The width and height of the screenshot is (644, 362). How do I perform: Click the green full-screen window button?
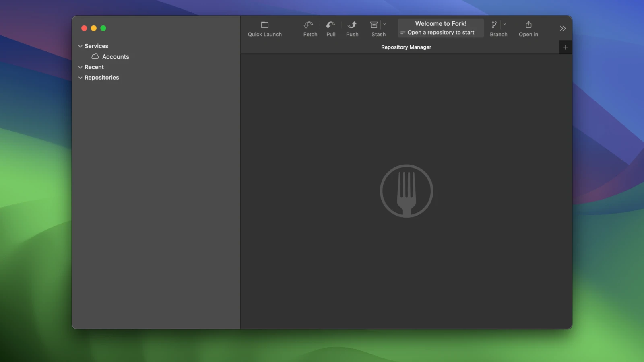(103, 28)
